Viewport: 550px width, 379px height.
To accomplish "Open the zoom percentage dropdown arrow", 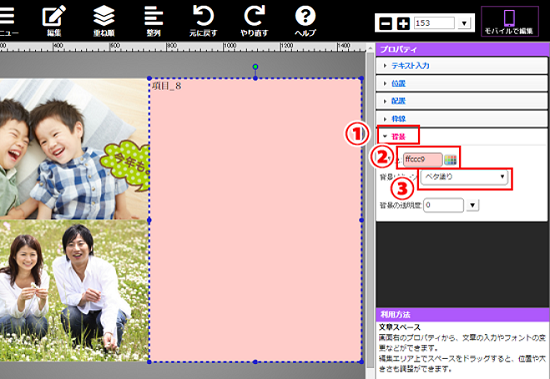I will tap(464, 24).
